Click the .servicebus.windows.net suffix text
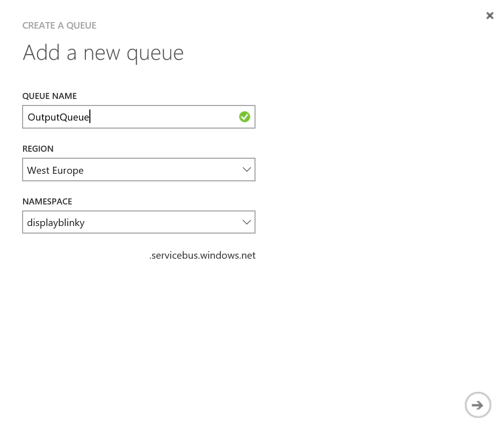The image size is (504, 435). click(x=202, y=256)
